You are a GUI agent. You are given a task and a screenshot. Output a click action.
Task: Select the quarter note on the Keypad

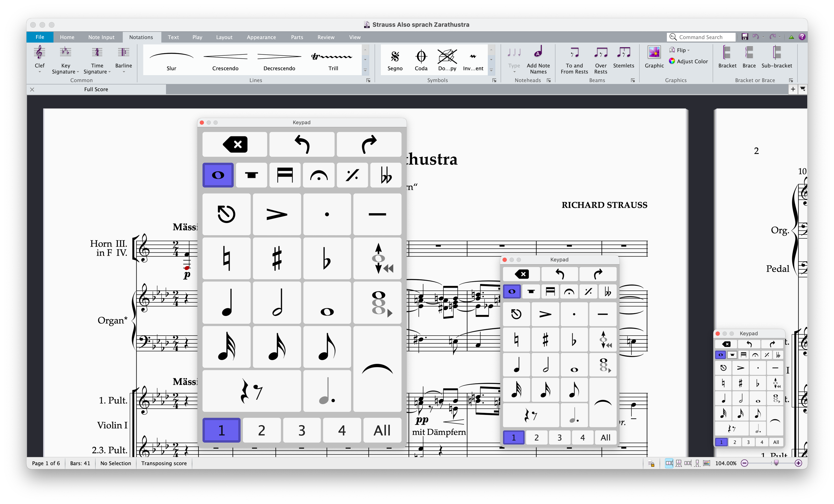coord(226,303)
